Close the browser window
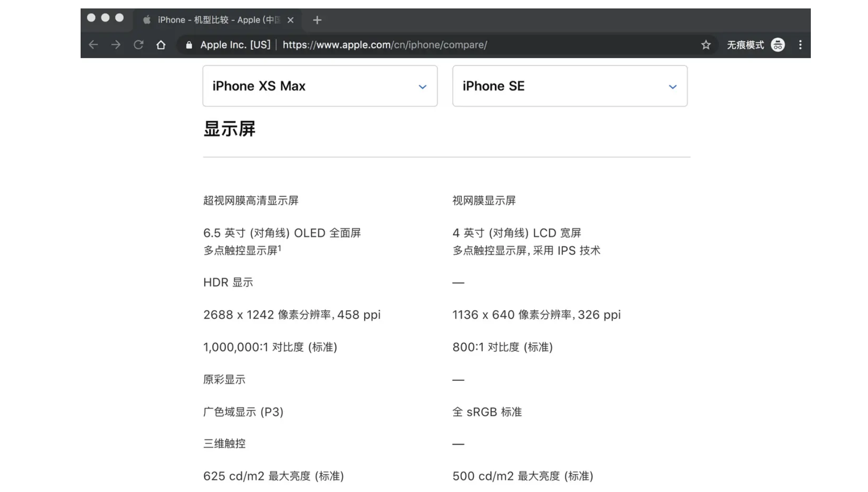 pyautogui.click(x=91, y=18)
